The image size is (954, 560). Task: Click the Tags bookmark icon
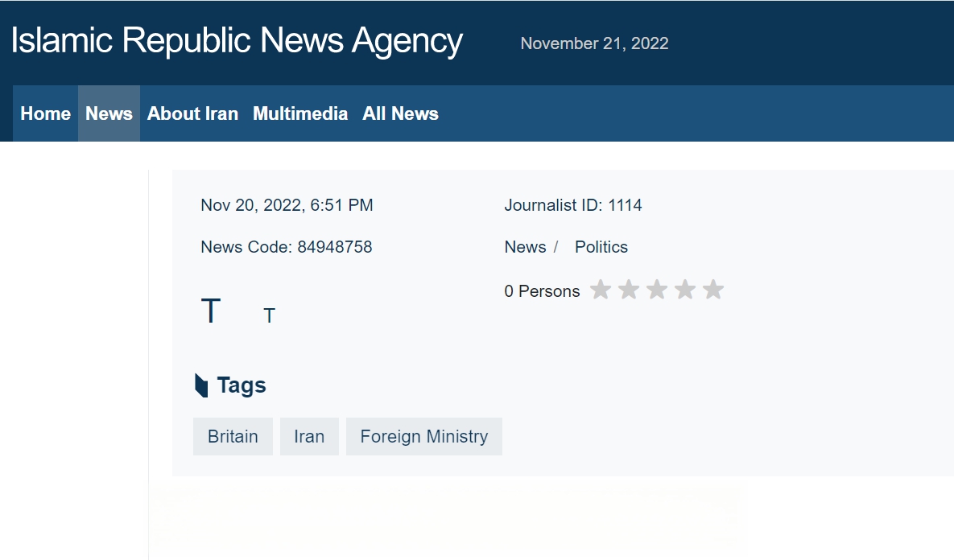click(x=201, y=385)
